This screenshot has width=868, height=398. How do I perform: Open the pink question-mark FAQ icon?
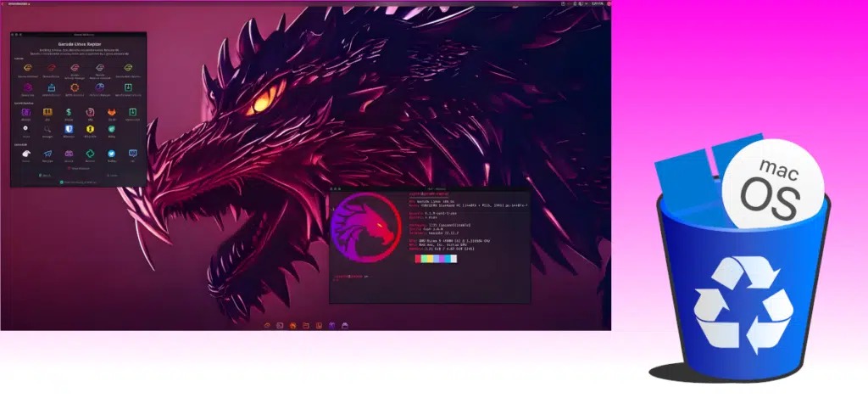[90, 112]
